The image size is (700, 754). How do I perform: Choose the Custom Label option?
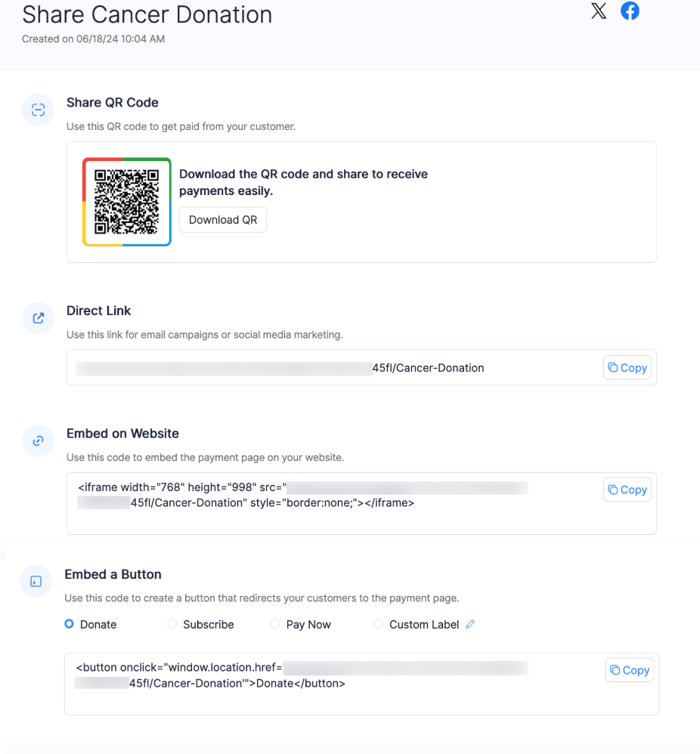click(x=378, y=624)
